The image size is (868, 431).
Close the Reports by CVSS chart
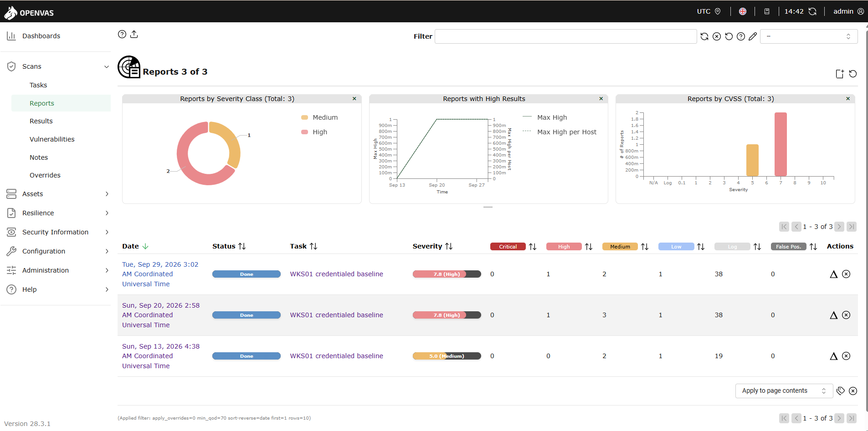[x=848, y=99]
